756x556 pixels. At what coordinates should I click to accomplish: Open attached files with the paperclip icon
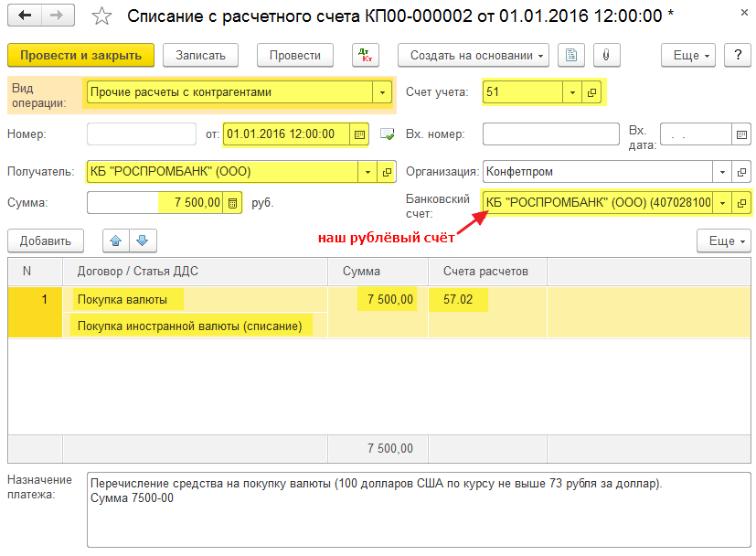pos(606,55)
